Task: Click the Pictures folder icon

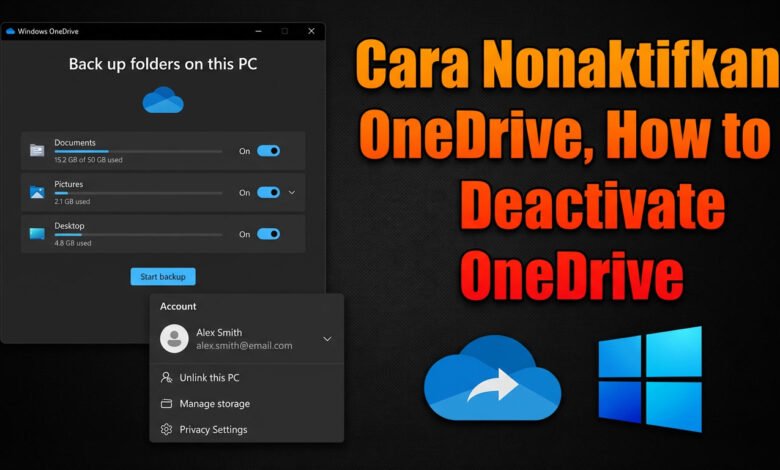Action: (37, 192)
